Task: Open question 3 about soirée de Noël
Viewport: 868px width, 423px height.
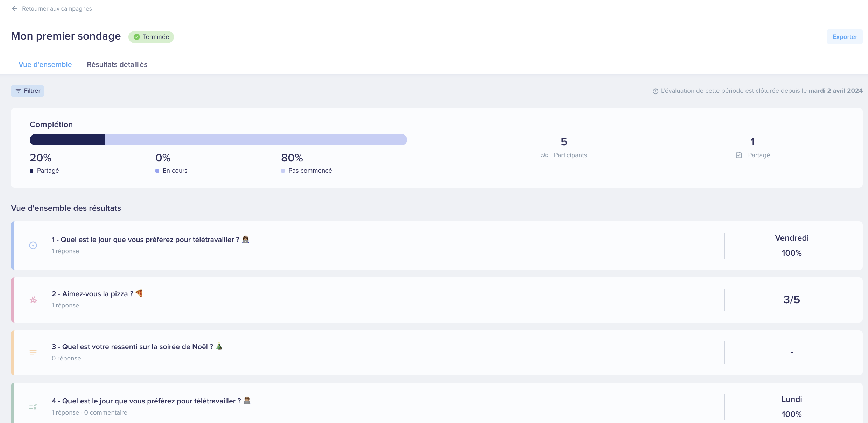Action: 437,353
